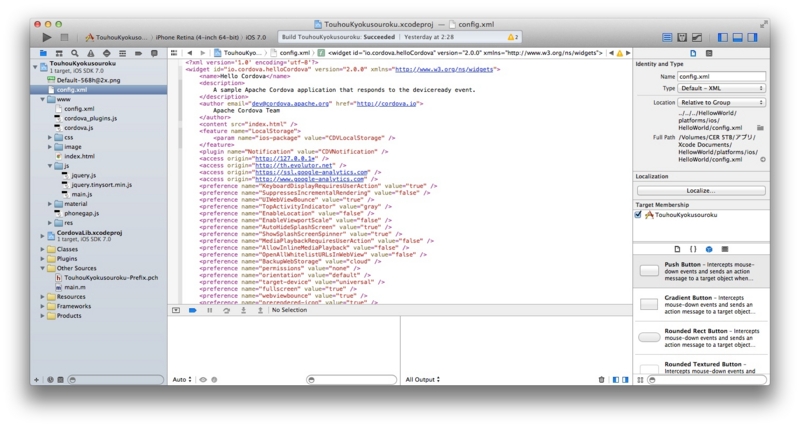Open the Auto variables scope dropdown

pos(182,380)
